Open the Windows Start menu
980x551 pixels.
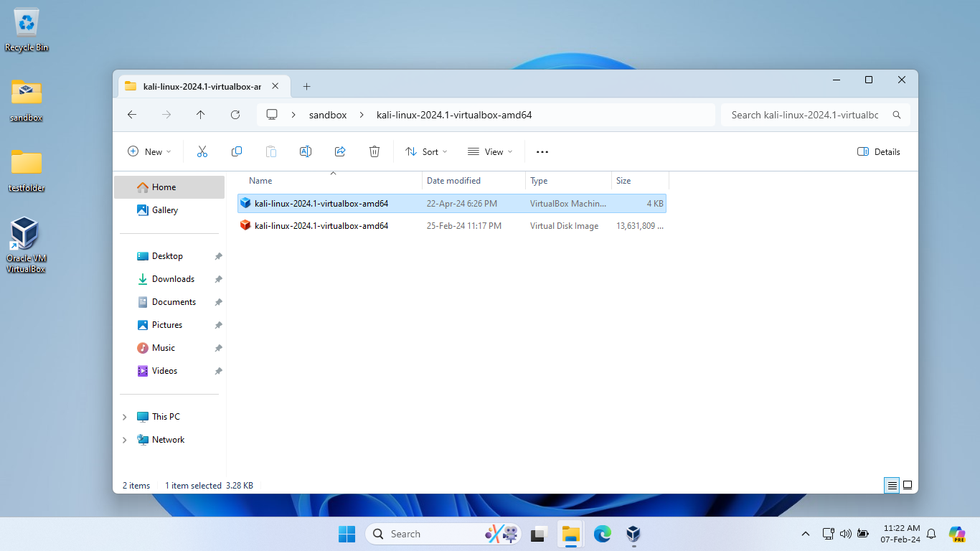347,534
